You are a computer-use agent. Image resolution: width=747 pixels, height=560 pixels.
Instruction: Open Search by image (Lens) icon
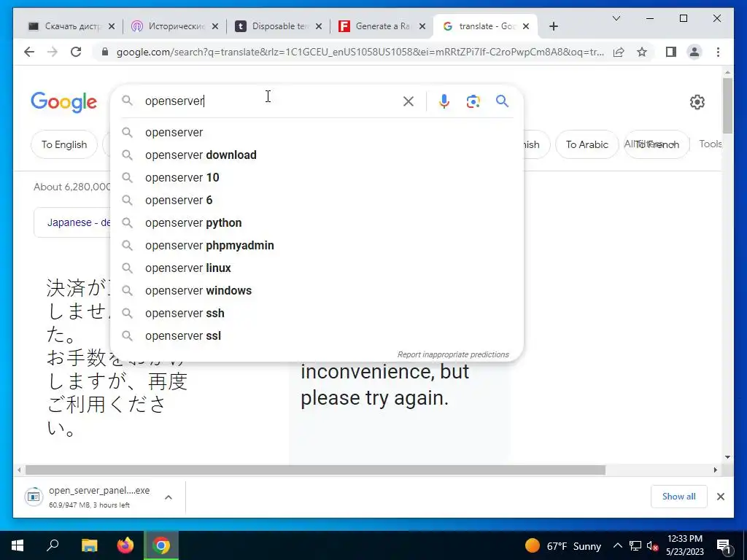point(473,101)
